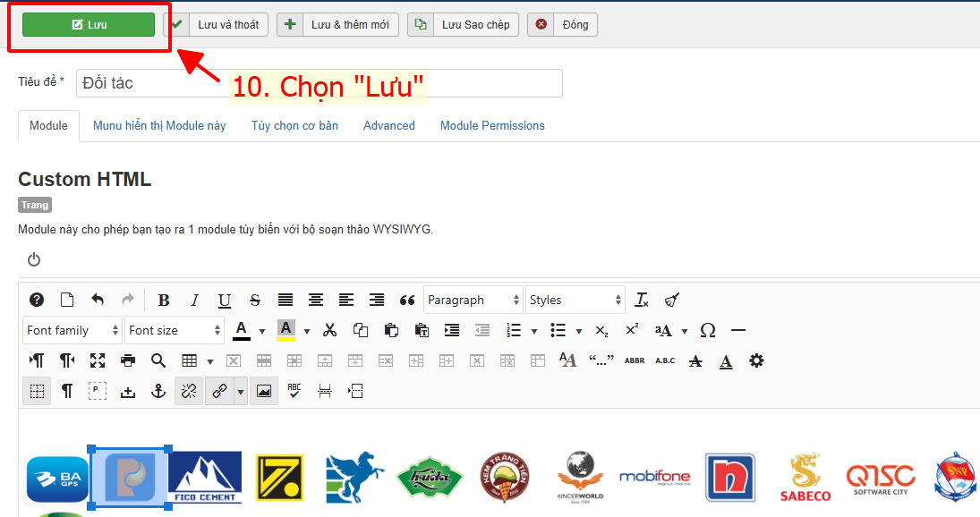980x517 pixels.
Task: Expand numbered list options arrow
Action: tap(533, 331)
